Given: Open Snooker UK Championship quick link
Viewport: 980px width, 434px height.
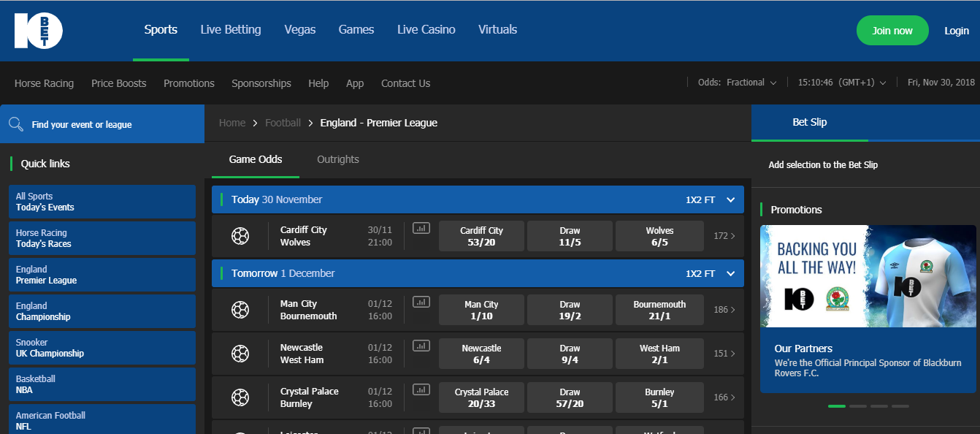Looking at the screenshot, I should 102,348.
